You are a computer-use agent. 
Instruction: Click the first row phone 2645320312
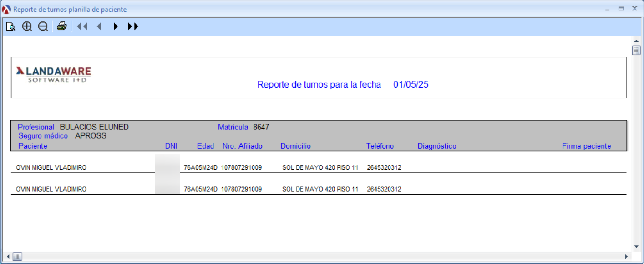(384, 167)
